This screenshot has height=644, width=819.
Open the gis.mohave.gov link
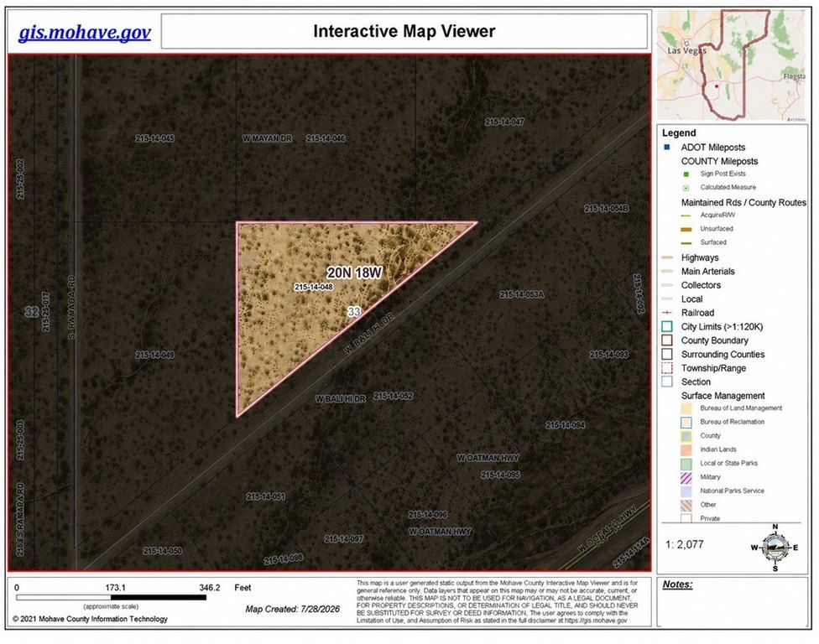(85, 33)
